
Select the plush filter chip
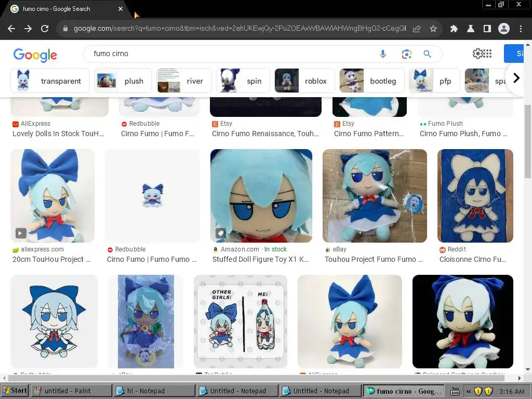(123, 81)
